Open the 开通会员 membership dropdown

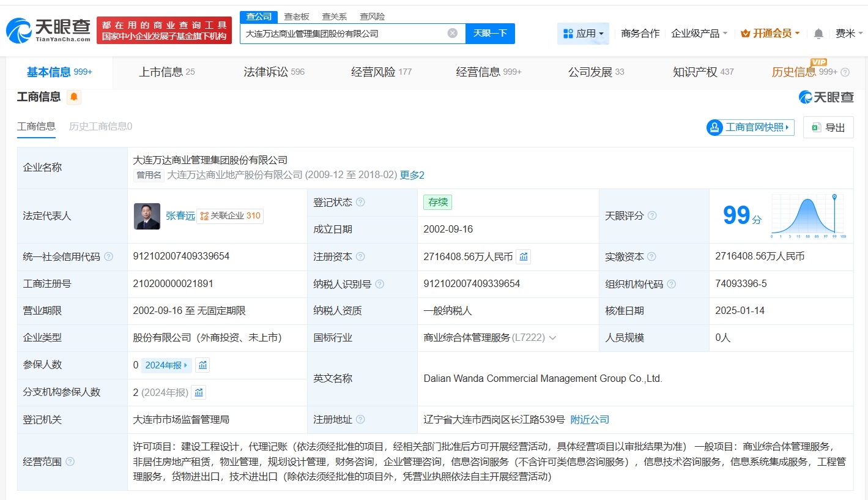click(x=770, y=34)
